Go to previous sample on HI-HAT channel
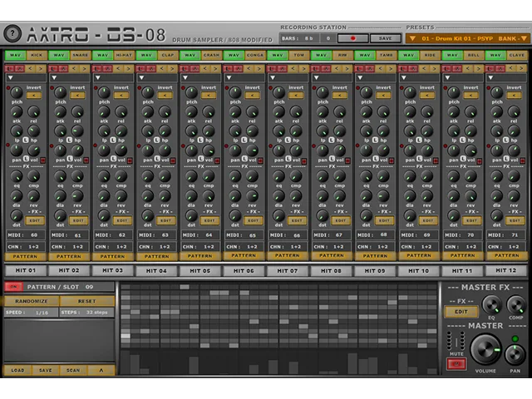 point(118,69)
